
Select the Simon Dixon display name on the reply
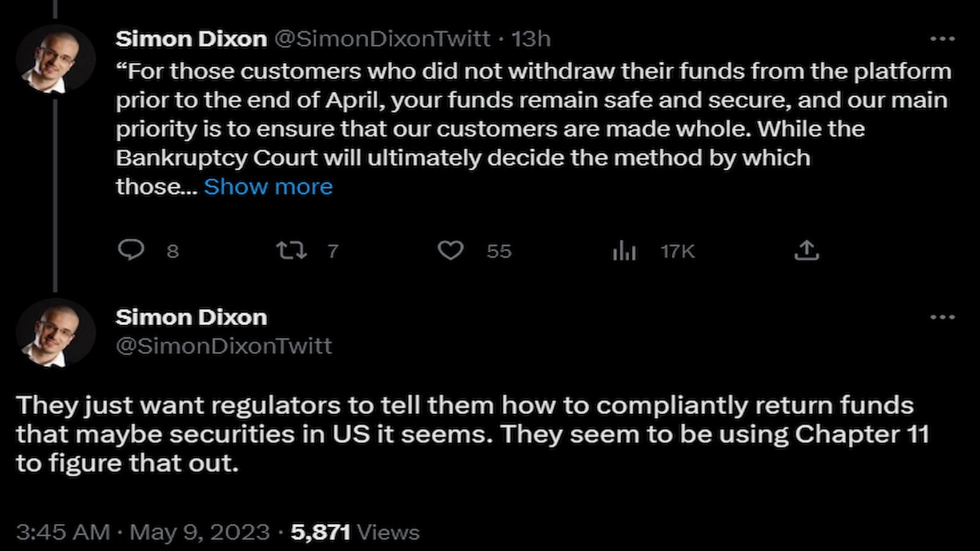(x=192, y=317)
